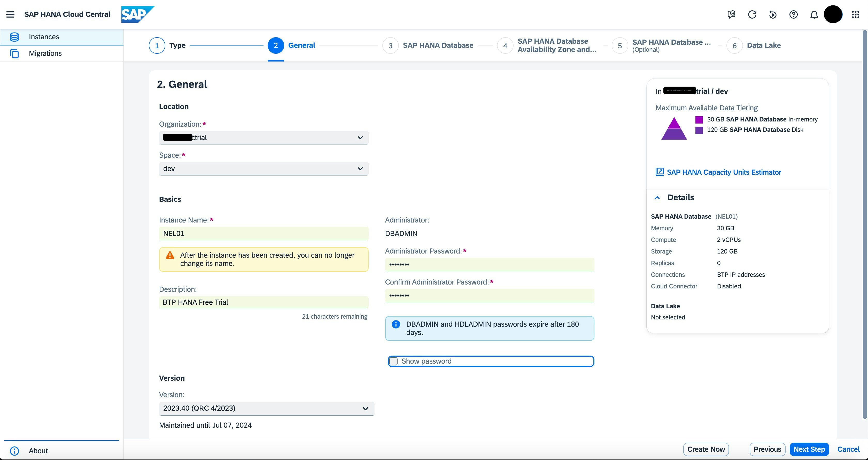Enable the Show password checkbox
Screen dimensions: 868x460
tap(393, 361)
